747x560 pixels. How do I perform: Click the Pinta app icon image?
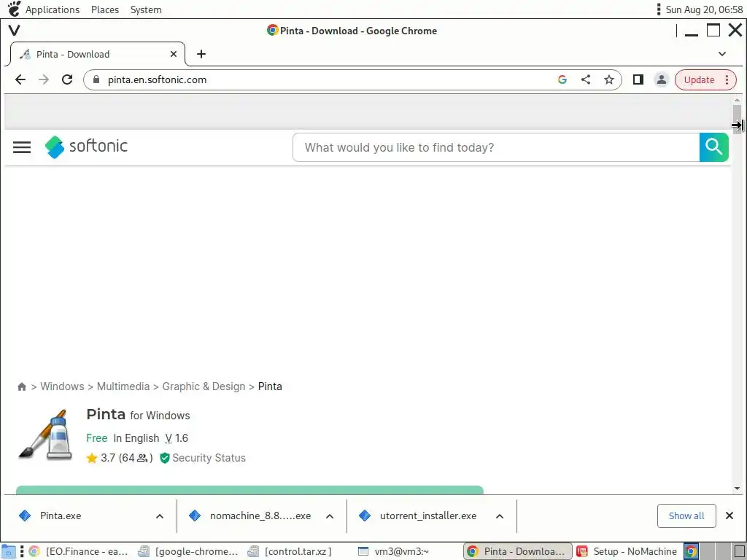pyautogui.click(x=46, y=435)
